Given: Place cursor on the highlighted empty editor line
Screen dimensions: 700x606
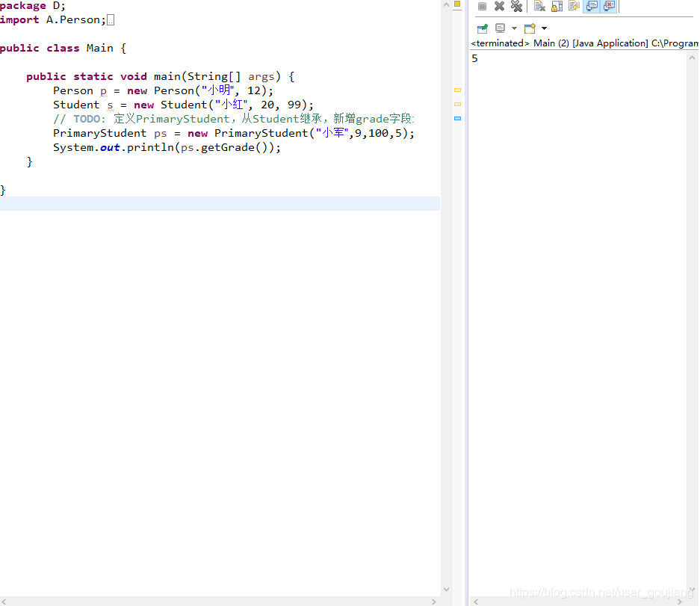Looking at the screenshot, I should (x=220, y=204).
